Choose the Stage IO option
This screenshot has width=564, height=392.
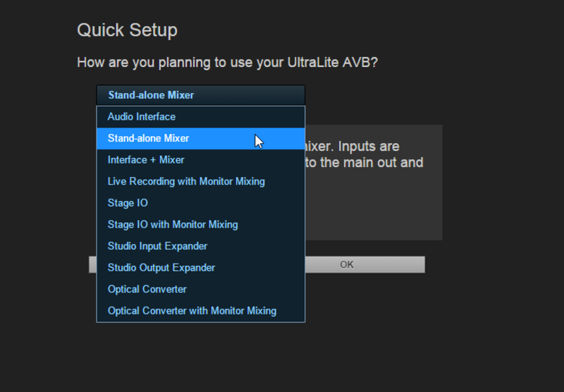(201, 203)
